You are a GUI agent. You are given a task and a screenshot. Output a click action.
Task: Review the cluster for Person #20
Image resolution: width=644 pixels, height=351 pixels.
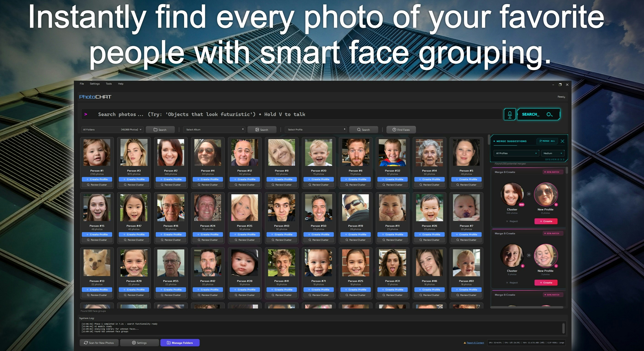[x=319, y=185]
